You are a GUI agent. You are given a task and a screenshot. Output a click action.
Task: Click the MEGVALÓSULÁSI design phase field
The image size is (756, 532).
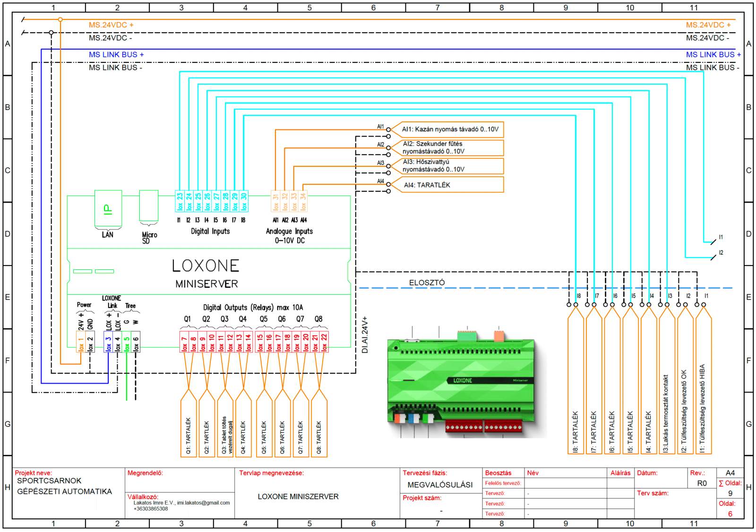(x=440, y=485)
